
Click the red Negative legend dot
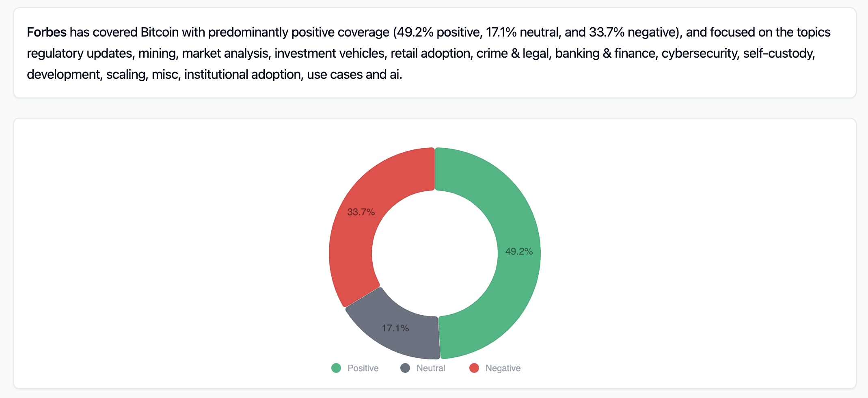click(x=474, y=368)
